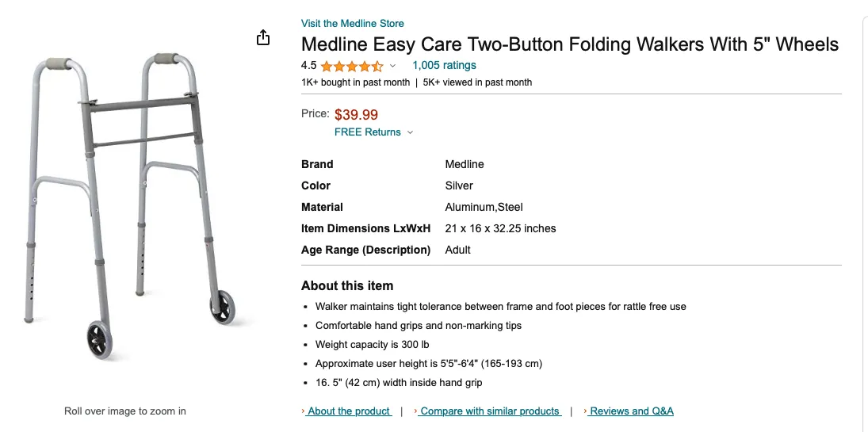Click the 1K+ bought in past month text
The width and height of the screenshot is (868, 432).
coord(356,82)
